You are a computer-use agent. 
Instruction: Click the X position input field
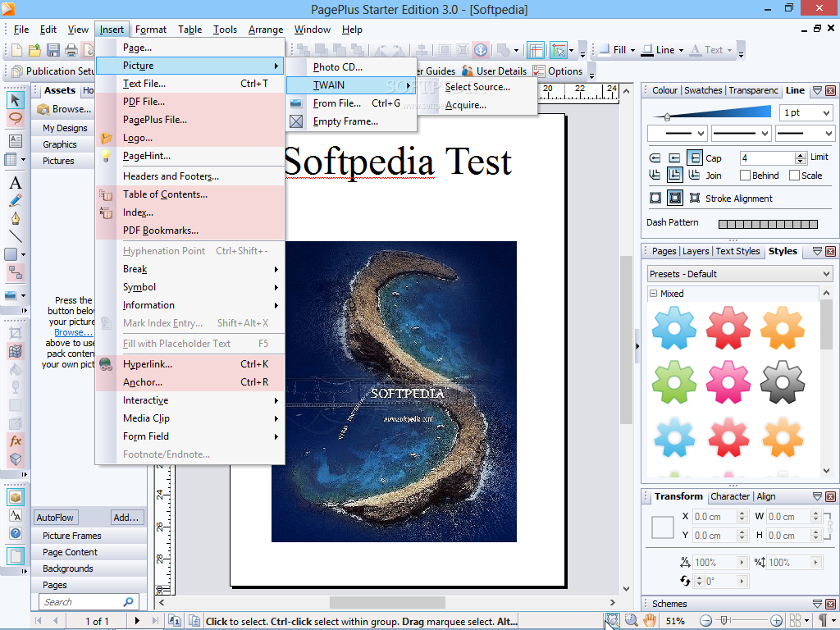[x=714, y=517]
